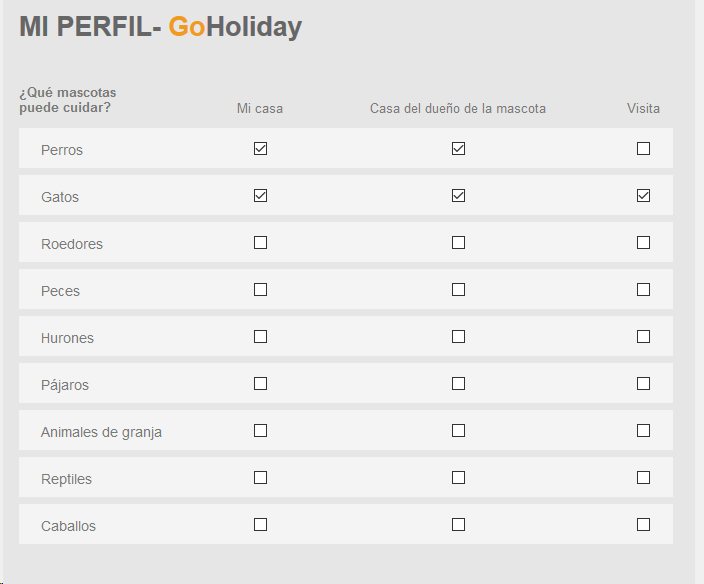This screenshot has width=704, height=584.
Task: Check Hurones under Mi casa
Action: (x=261, y=337)
